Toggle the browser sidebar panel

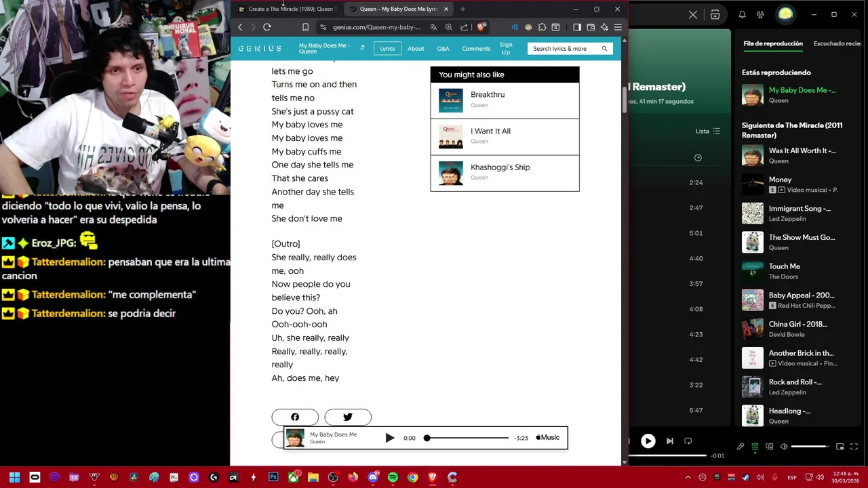577,27
